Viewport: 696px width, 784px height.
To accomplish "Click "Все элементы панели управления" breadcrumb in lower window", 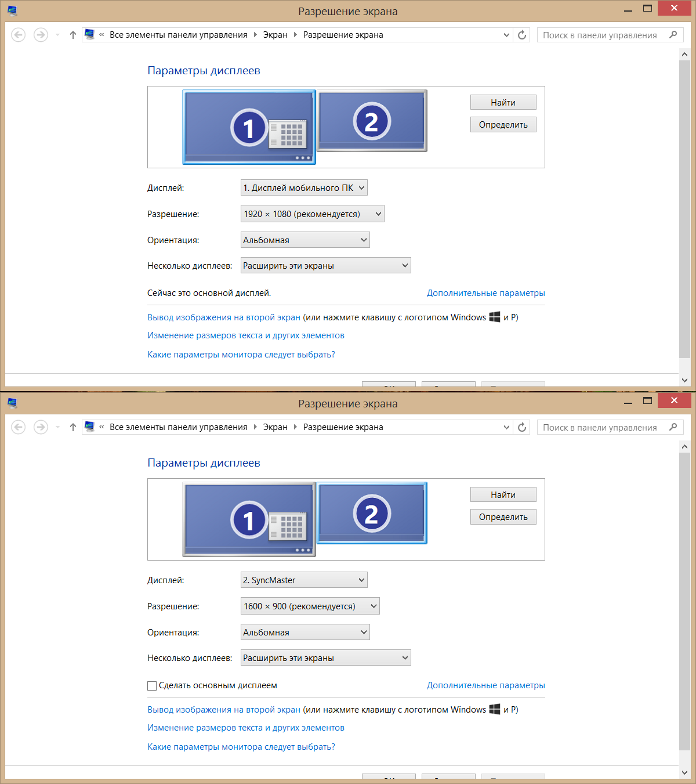I will coord(178,427).
